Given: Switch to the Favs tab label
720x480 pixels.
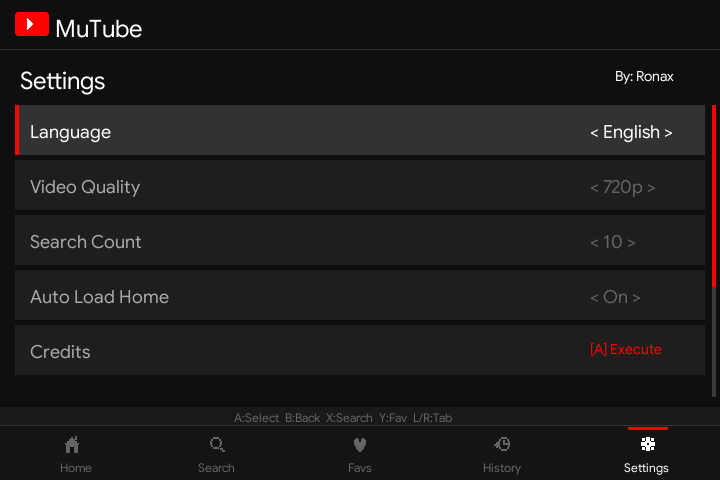Looking at the screenshot, I should [x=360, y=468].
